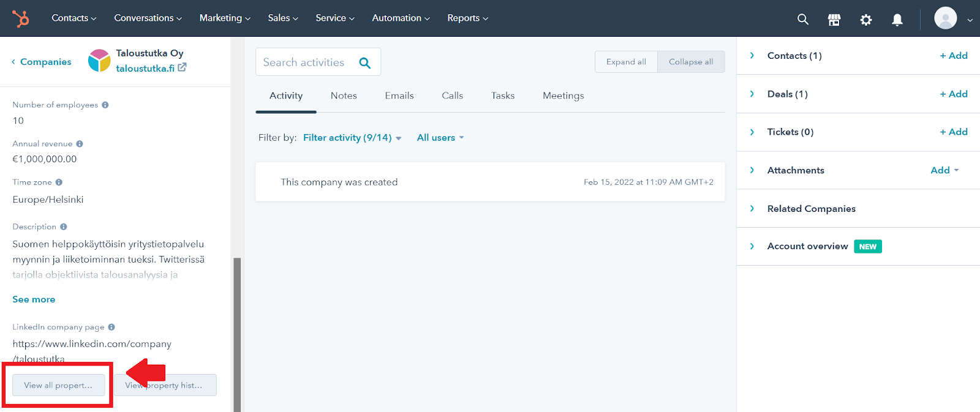This screenshot has height=412, width=980.
Task: Open the Reports menu
Action: 468,18
